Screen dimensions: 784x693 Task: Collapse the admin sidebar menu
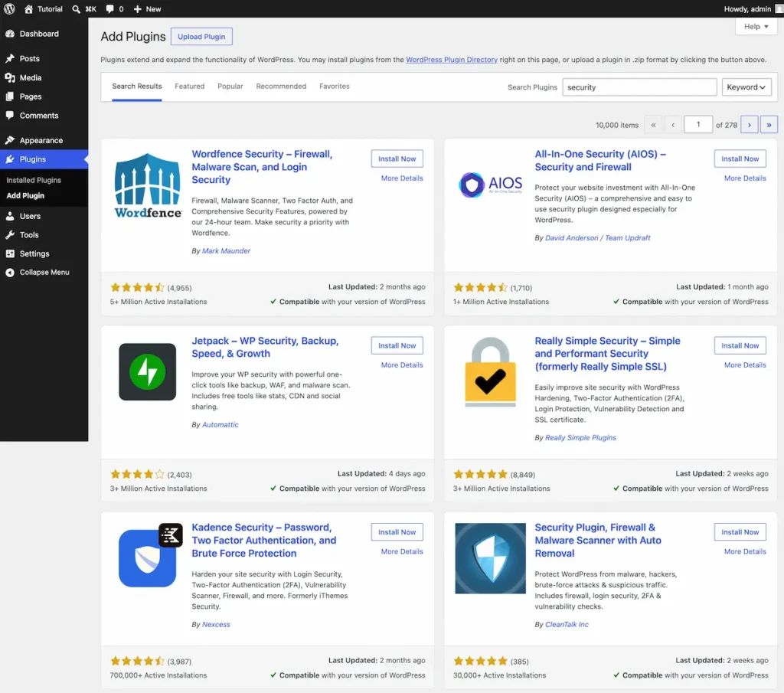tap(44, 272)
